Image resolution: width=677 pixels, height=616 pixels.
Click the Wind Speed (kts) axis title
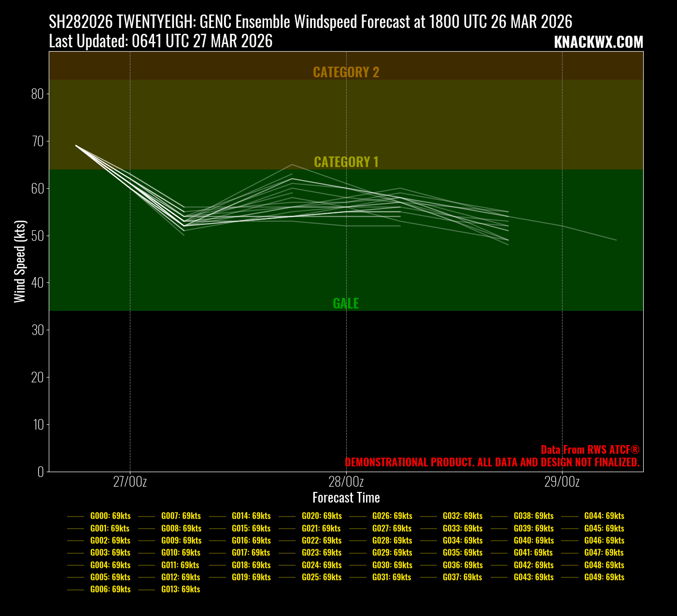point(19,262)
